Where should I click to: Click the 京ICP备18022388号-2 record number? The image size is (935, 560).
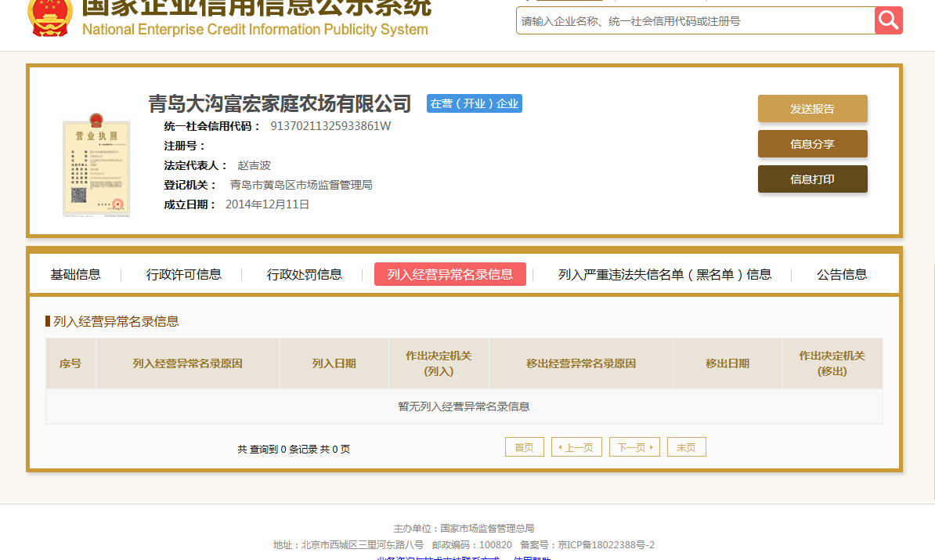[x=606, y=544]
